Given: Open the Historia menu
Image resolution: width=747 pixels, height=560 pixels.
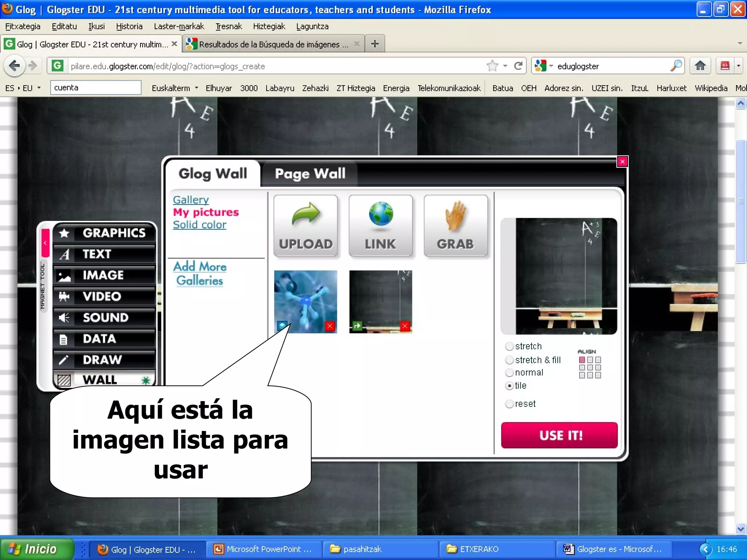Looking at the screenshot, I should [129, 26].
